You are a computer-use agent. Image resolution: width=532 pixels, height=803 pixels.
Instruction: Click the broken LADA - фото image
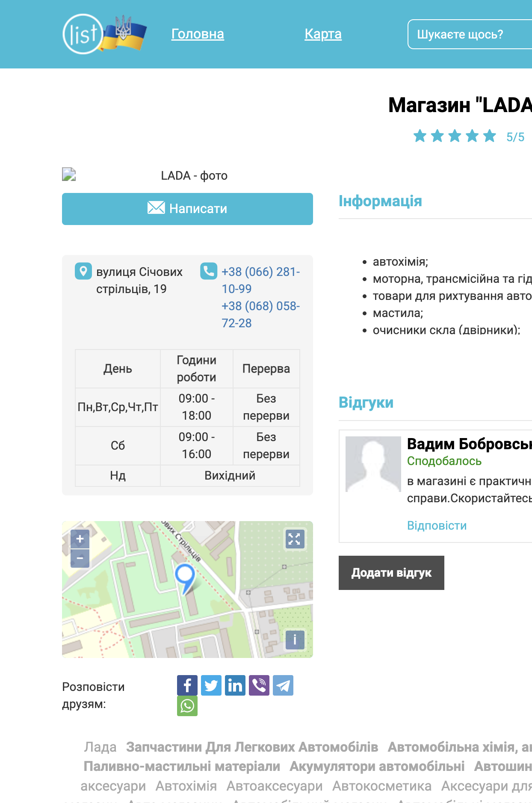tap(187, 175)
